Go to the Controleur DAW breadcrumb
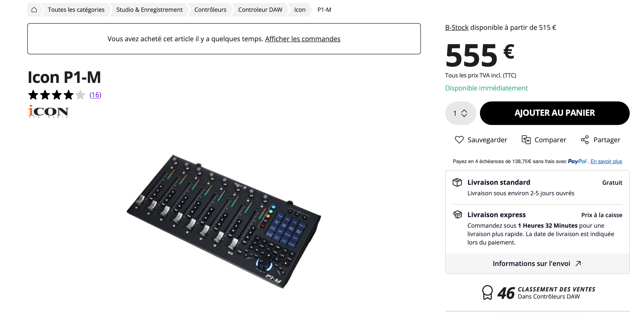Viewport: 644px width, 319px height. pos(260,10)
